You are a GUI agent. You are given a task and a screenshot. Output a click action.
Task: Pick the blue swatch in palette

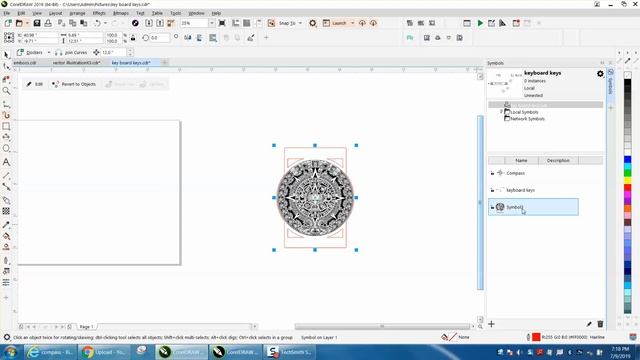(x=627, y=160)
